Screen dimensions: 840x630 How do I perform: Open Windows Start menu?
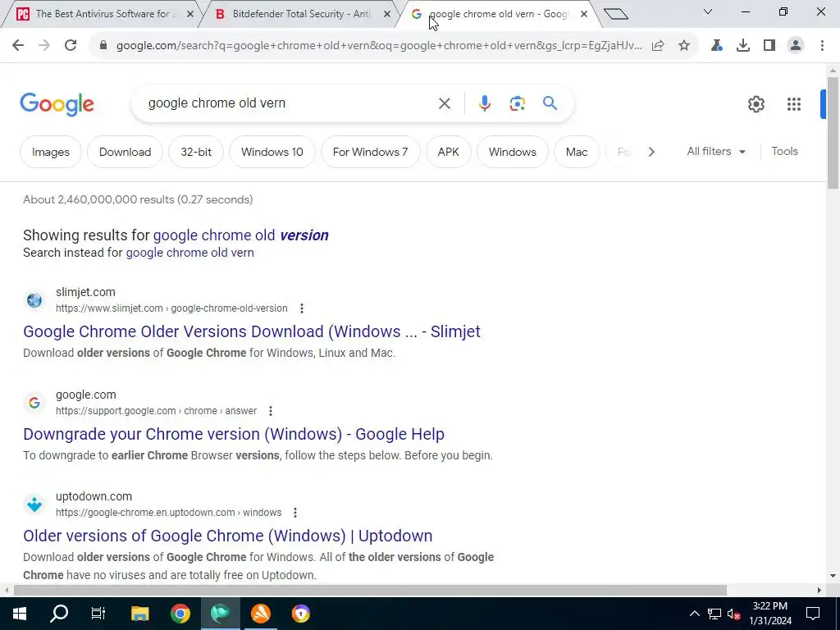click(20, 614)
